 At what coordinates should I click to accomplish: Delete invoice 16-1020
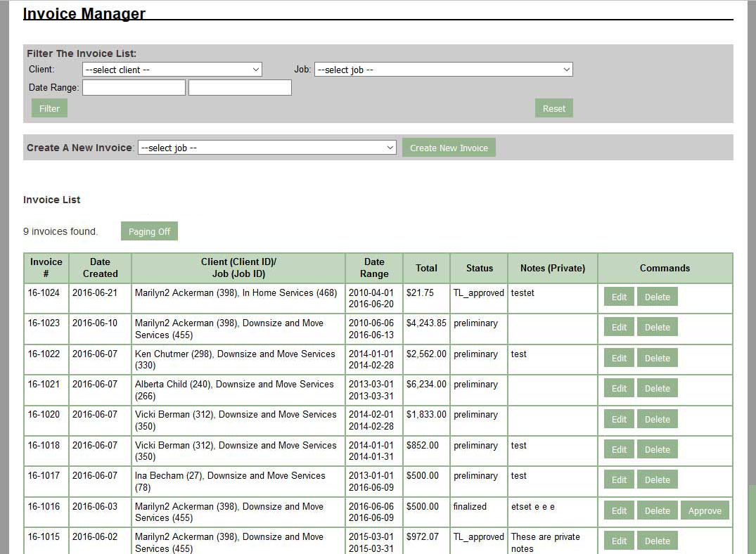(657, 420)
